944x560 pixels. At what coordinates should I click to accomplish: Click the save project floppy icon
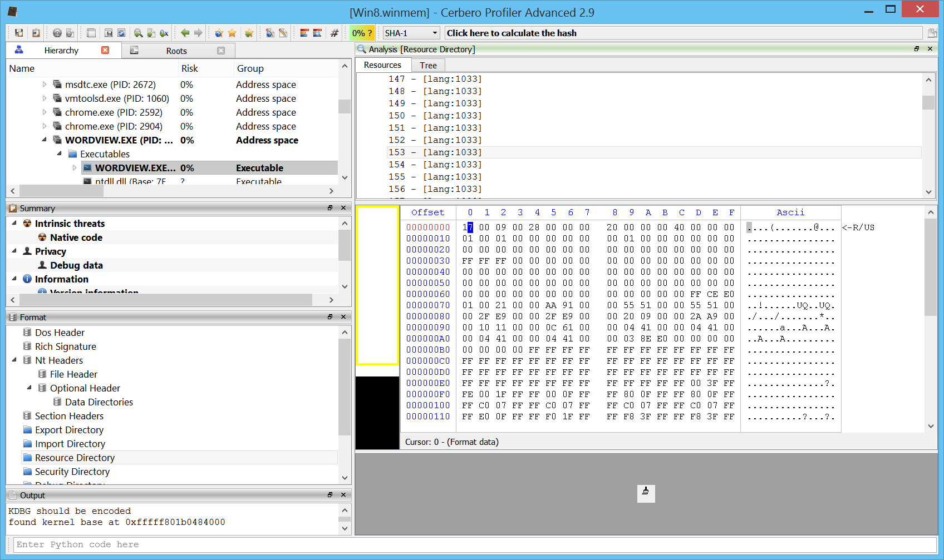click(x=19, y=33)
